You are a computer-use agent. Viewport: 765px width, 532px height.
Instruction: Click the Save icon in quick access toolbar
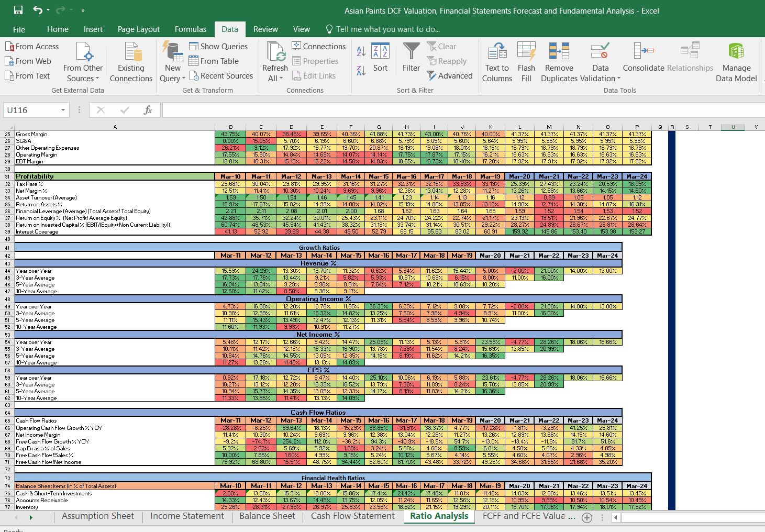coord(18,10)
